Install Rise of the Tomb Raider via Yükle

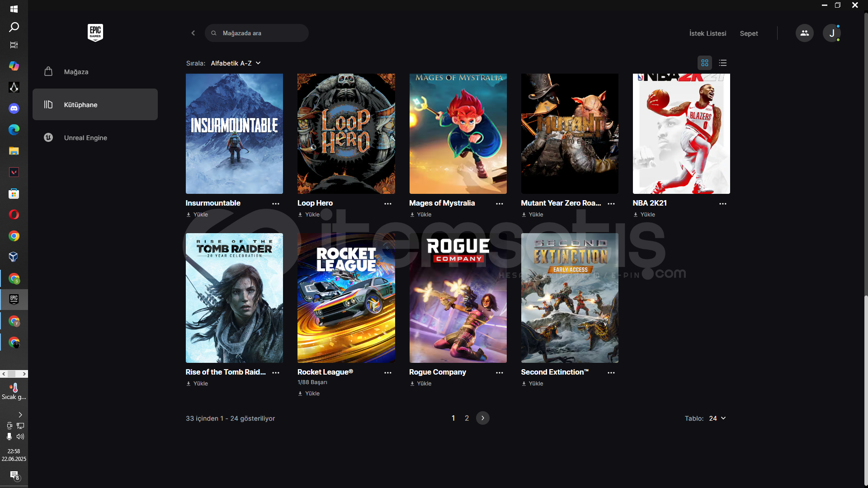coord(197,384)
